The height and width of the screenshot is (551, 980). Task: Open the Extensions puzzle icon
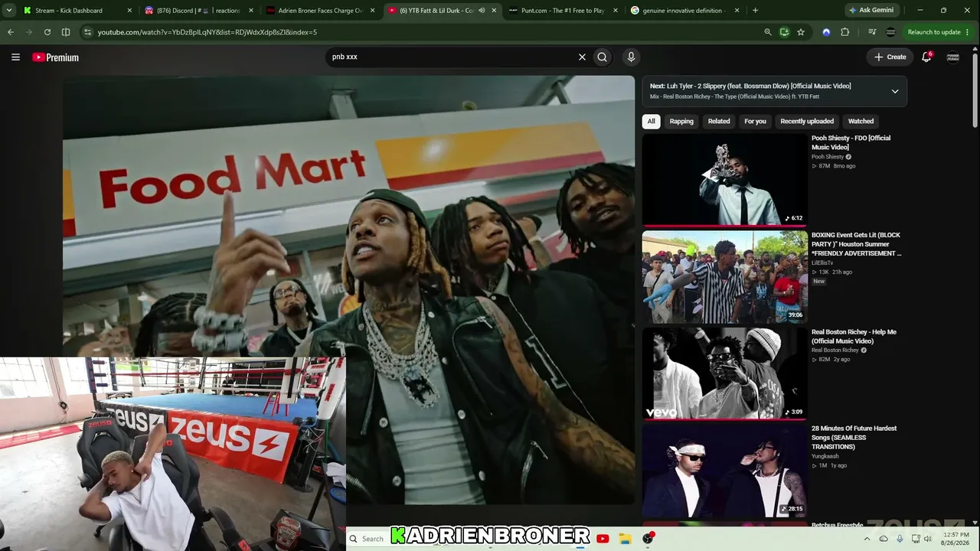[x=845, y=32]
